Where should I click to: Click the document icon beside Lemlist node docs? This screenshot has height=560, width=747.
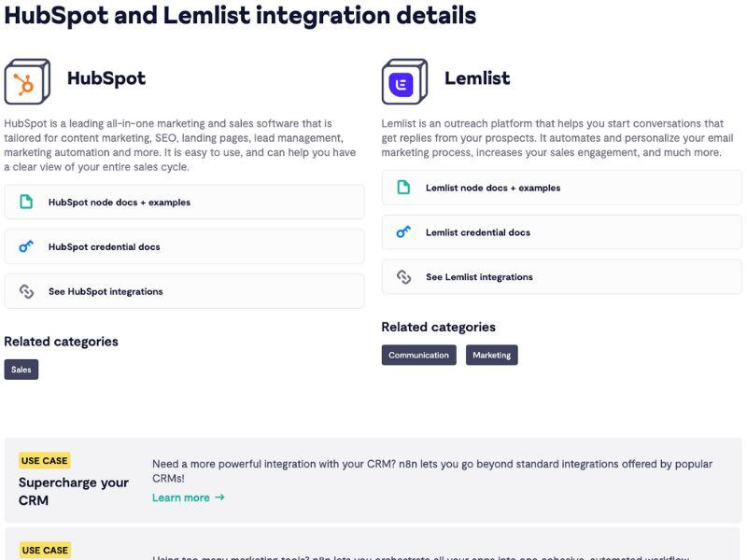click(x=402, y=188)
